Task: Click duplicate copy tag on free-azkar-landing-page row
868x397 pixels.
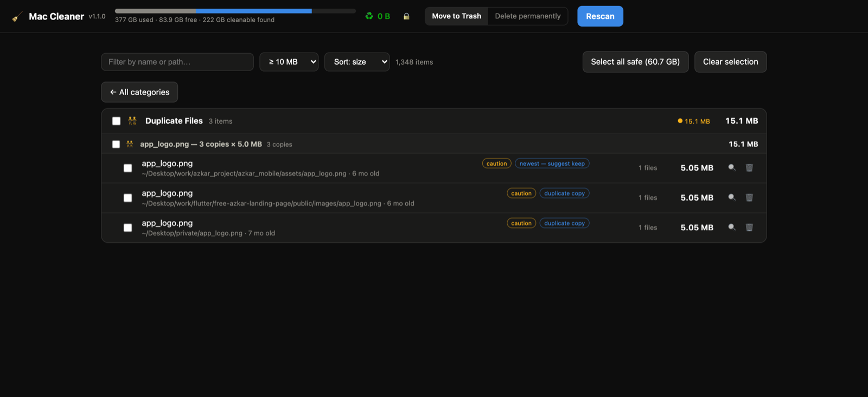Action: [x=564, y=193]
